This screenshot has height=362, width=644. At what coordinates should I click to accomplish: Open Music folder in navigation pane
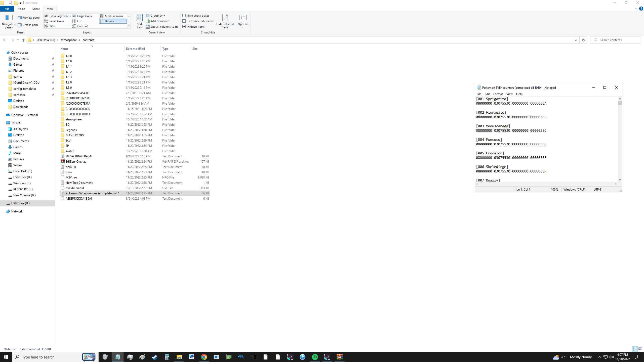17,153
